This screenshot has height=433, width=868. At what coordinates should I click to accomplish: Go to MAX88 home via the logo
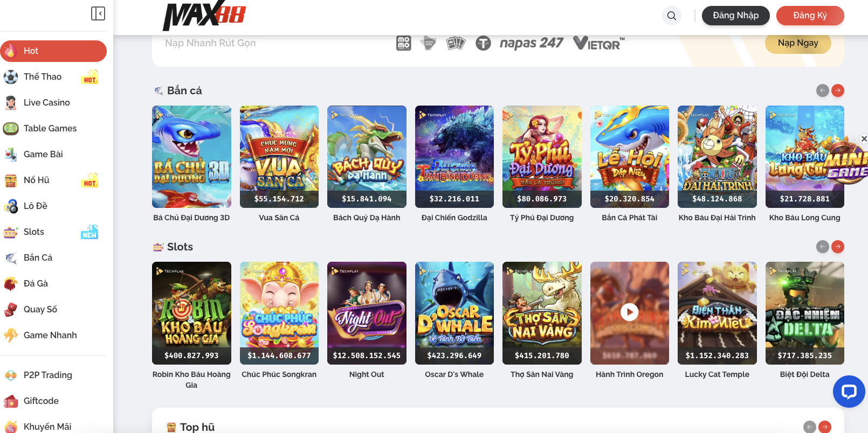[x=204, y=16]
